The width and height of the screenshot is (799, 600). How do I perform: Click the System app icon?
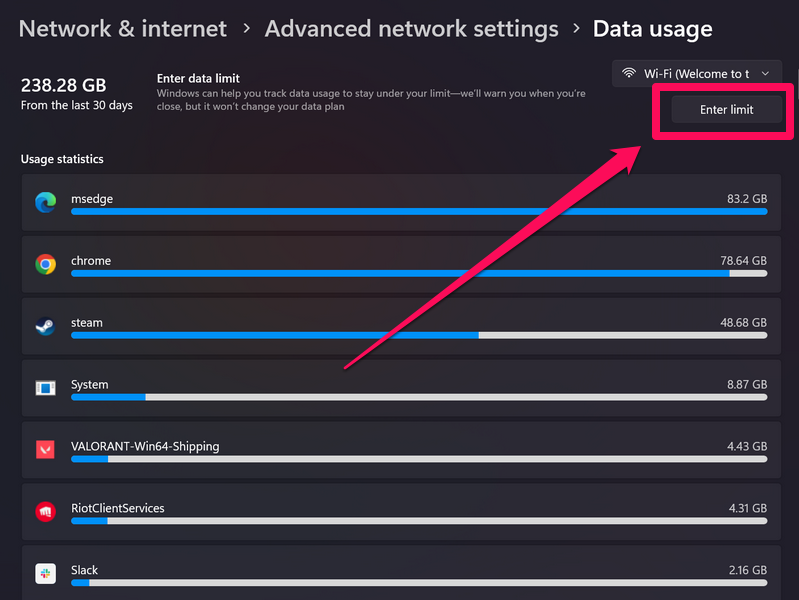(x=45, y=388)
